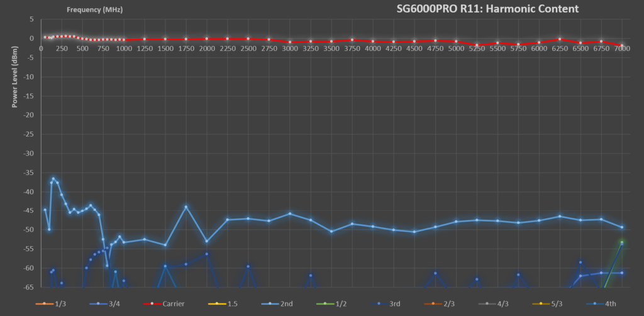Image resolution: width=644 pixels, height=316 pixels.
Task: Click the 2nd harmonic data point at 1750 MHz
Action: coord(186,206)
